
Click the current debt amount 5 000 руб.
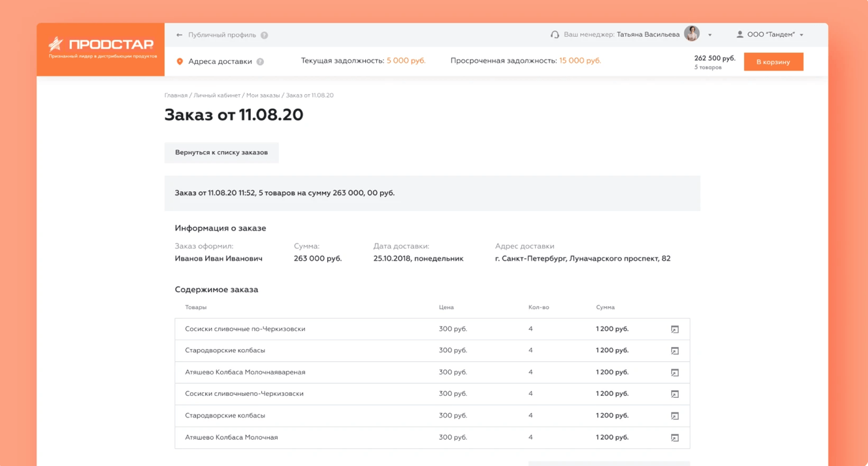(406, 61)
